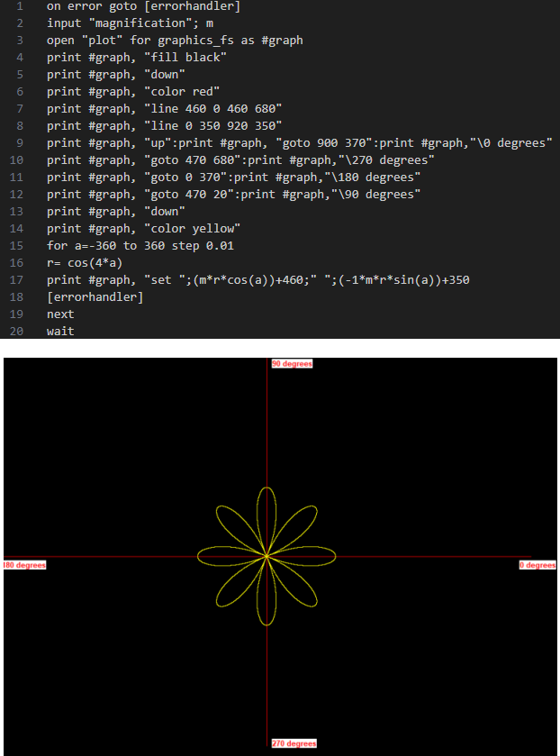Click the [errorhandler] label on line 18
560x756 pixels.
click(x=95, y=297)
